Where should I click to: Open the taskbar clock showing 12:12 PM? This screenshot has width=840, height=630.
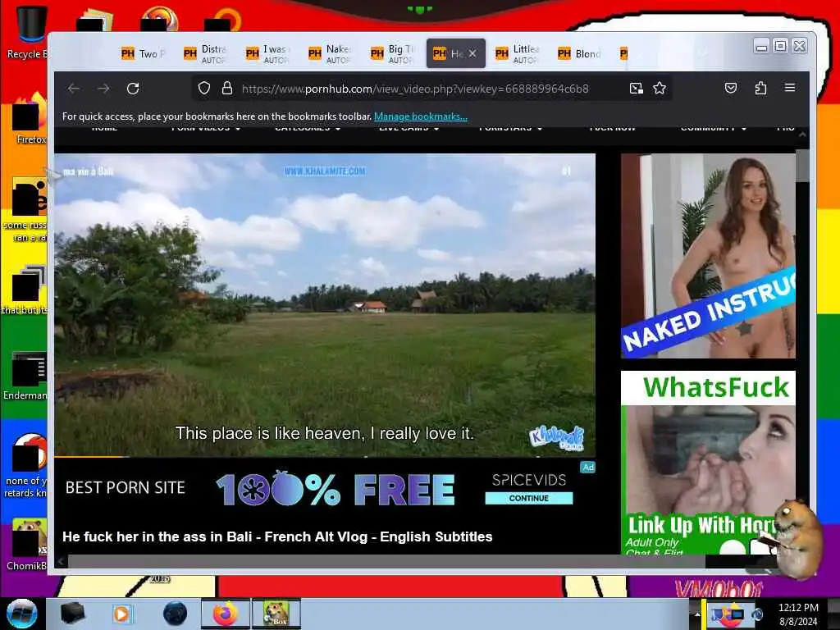click(x=798, y=614)
